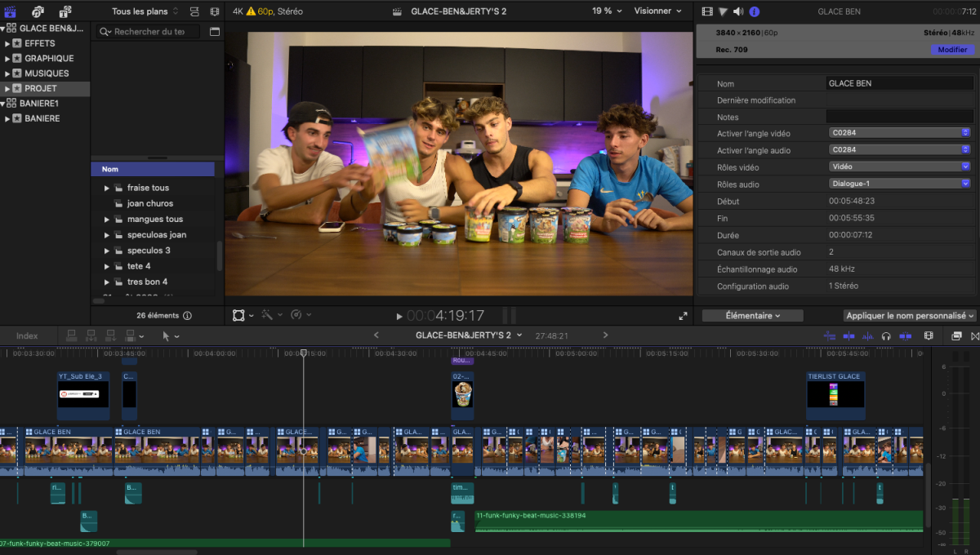Play the viewer

399,316
